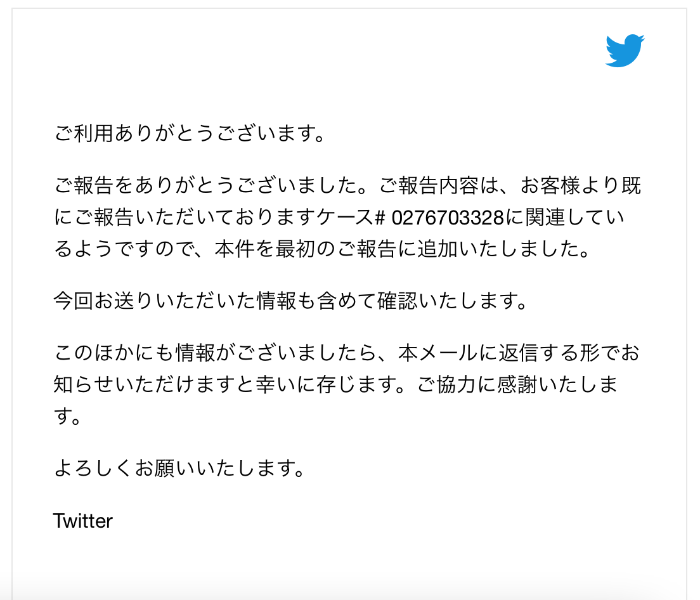Click the closing line よろしくお願いいたします
The width and height of the screenshot is (700, 600).
point(179,468)
